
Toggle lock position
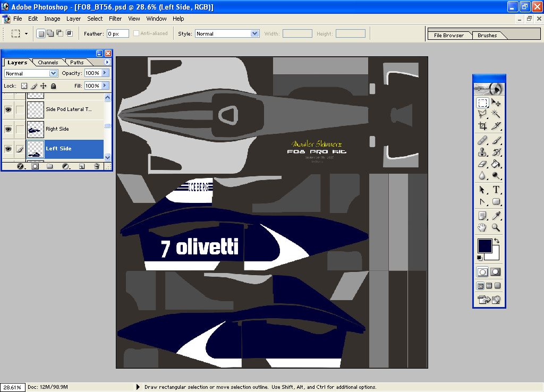(x=44, y=86)
